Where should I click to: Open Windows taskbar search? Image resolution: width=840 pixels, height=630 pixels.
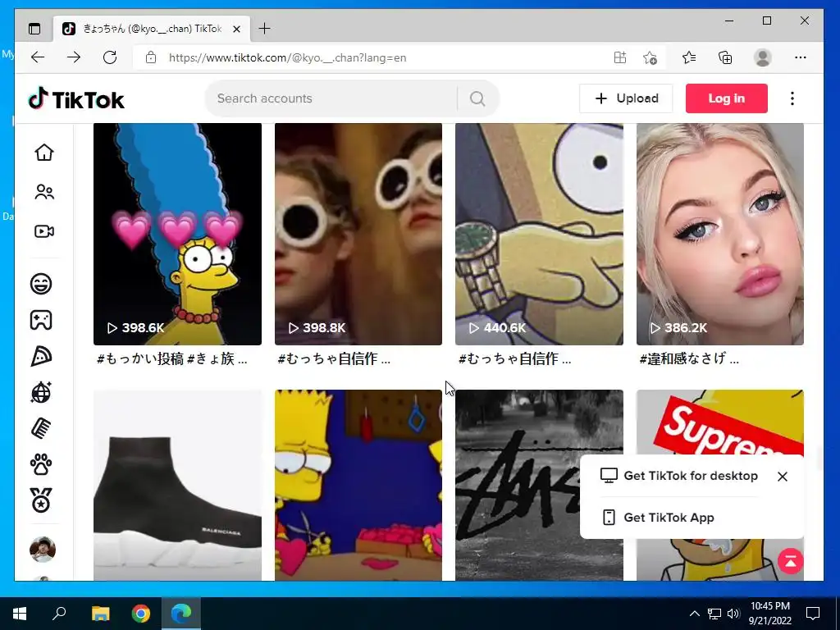tap(59, 614)
